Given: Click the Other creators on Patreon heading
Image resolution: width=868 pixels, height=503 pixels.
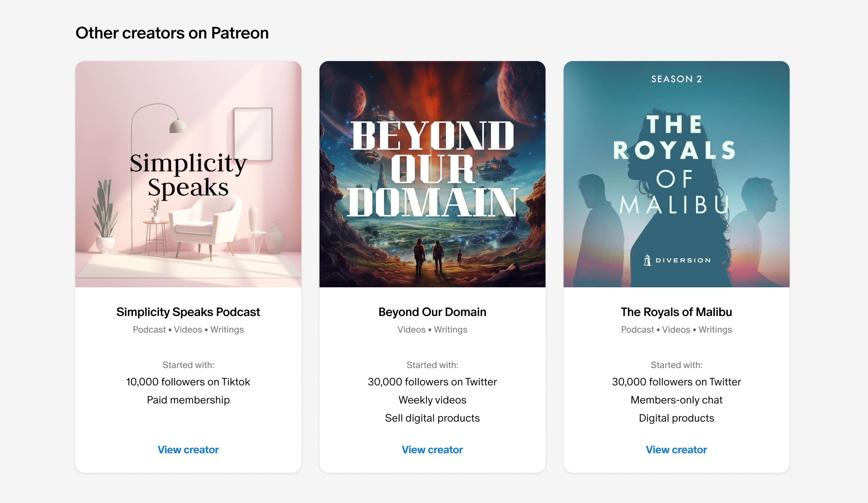Looking at the screenshot, I should 172,33.
